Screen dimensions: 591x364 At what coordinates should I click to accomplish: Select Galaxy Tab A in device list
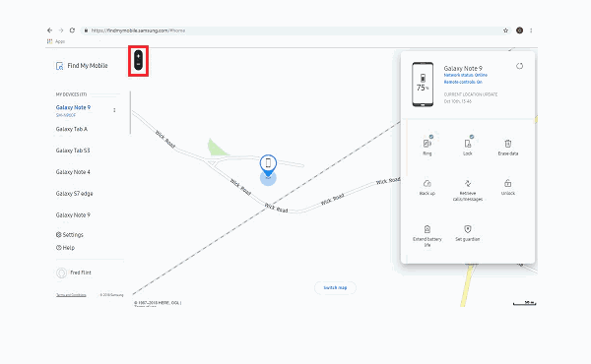point(72,129)
